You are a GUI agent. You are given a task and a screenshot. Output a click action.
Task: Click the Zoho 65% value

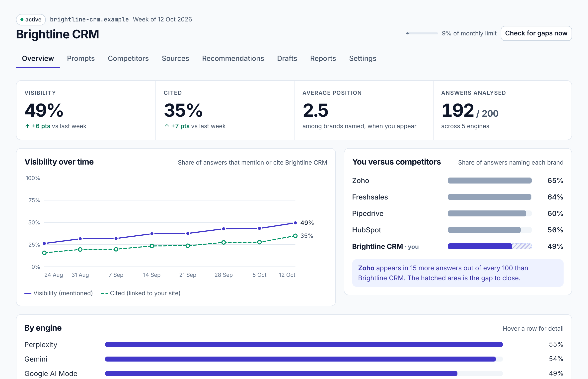point(555,181)
